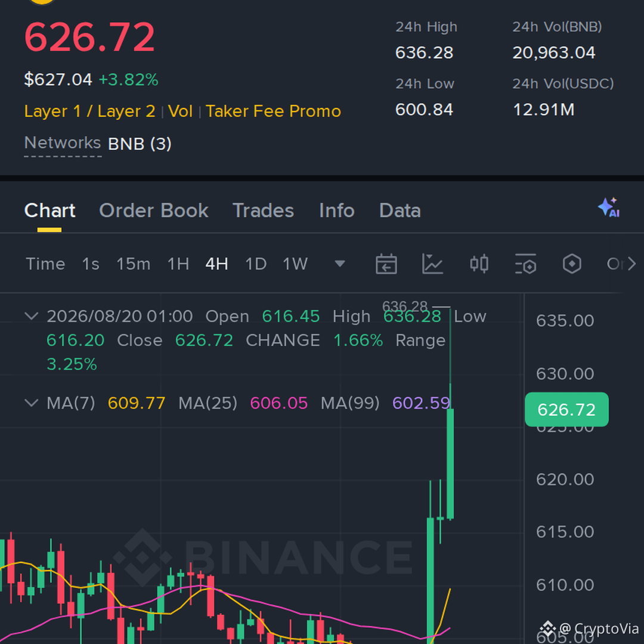
Task: Click the $627.04 dollar price
Action: click(58, 79)
